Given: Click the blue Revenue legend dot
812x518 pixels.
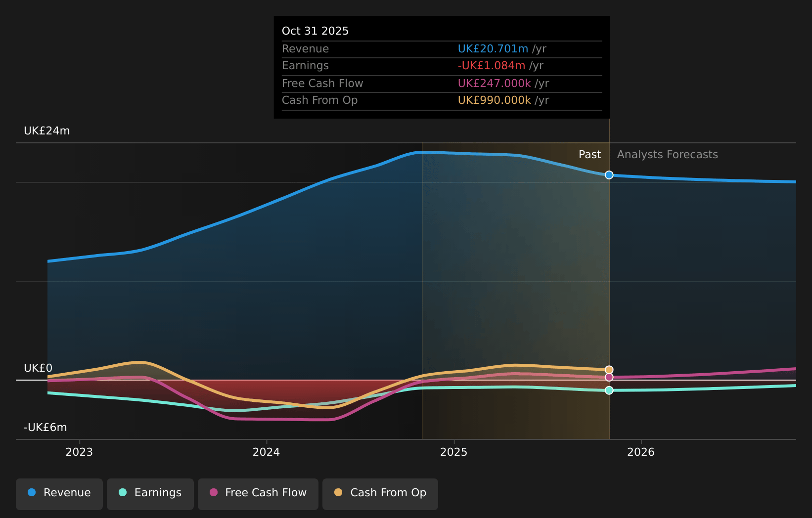Looking at the screenshot, I should coord(32,492).
